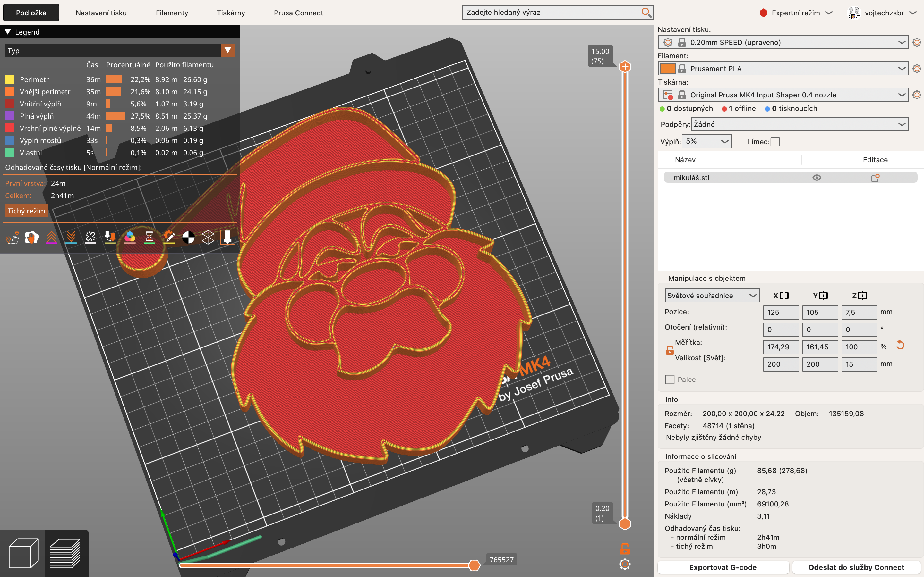Collapse the Legend panel triangle

pos(8,32)
